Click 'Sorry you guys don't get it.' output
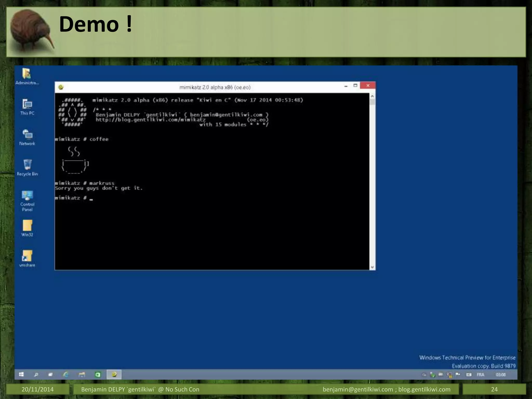This screenshot has width=532, height=399. 99,188
